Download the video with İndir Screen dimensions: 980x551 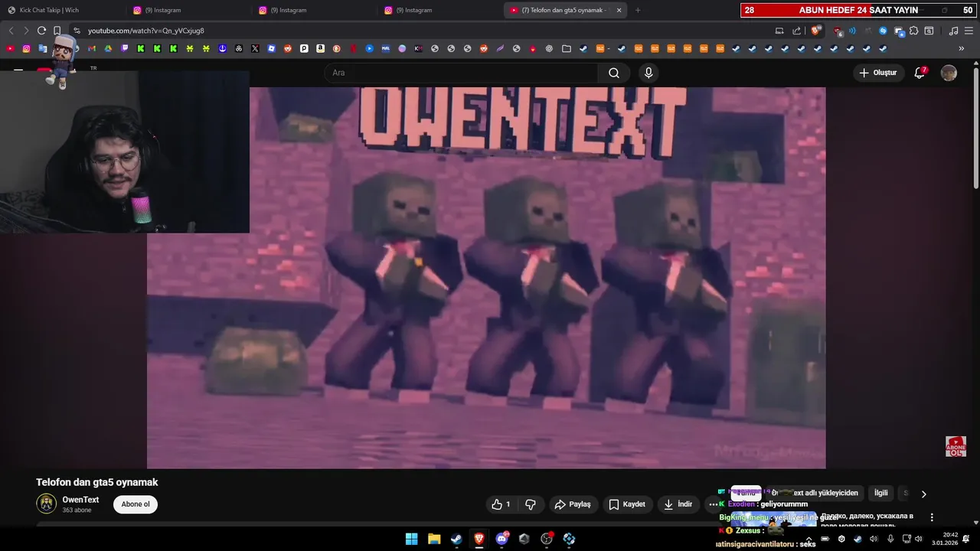678,504
